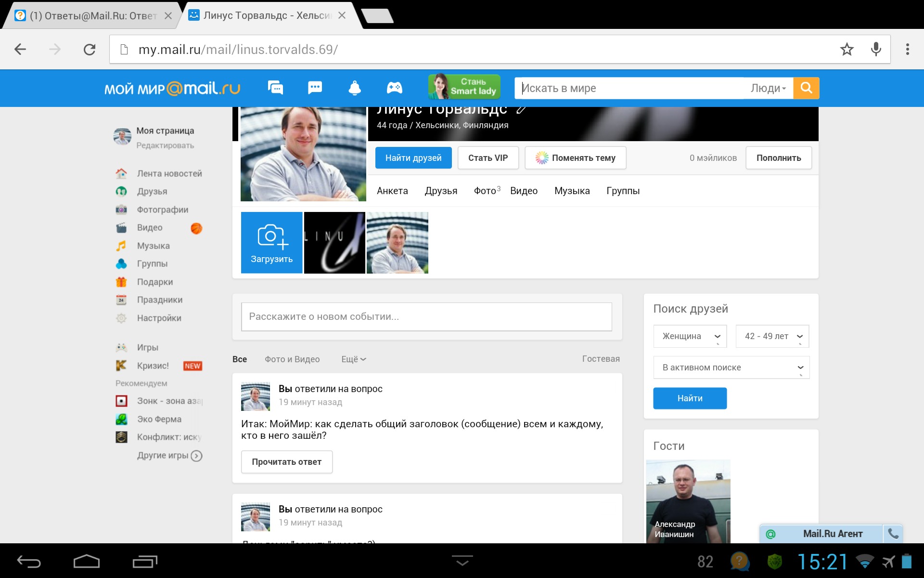The image size is (924, 578).
Task: Open the Люди search scope dropdown
Action: click(x=768, y=88)
